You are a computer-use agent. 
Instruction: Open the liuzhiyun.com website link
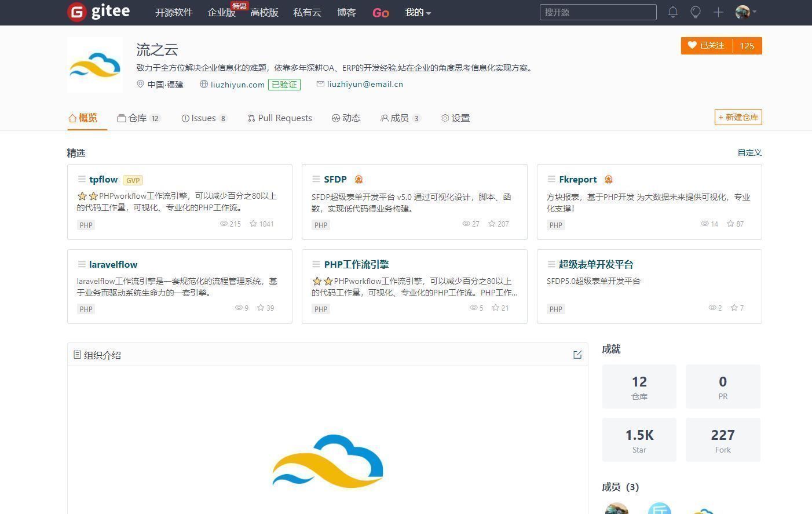coord(237,85)
